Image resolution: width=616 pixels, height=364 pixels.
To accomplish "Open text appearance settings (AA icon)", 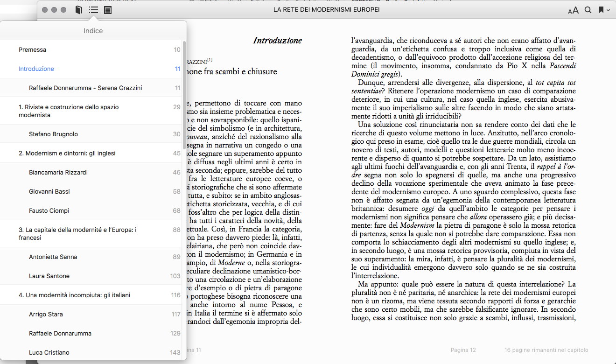I will point(573,10).
